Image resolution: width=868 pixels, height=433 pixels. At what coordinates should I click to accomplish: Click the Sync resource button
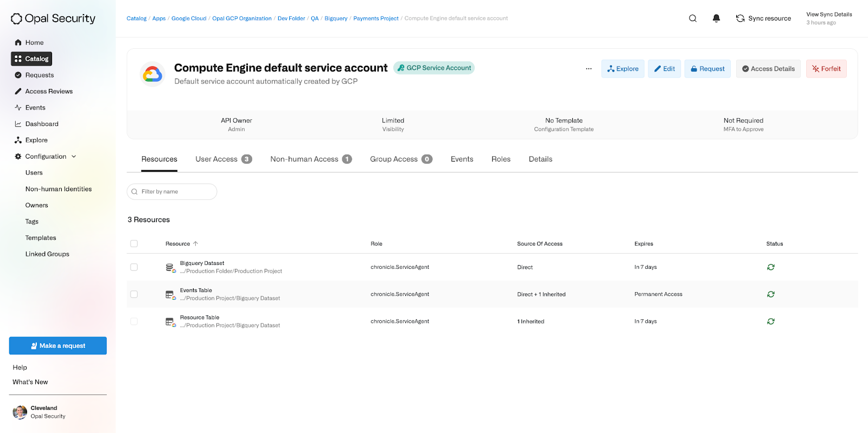click(763, 18)
